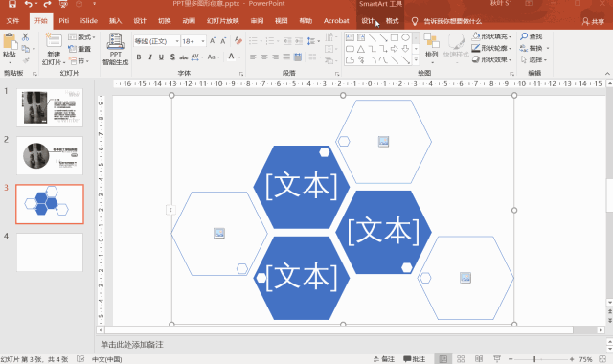Toggle text Shadow formatting
613x364 pixels.
click(x=172, y=57)
